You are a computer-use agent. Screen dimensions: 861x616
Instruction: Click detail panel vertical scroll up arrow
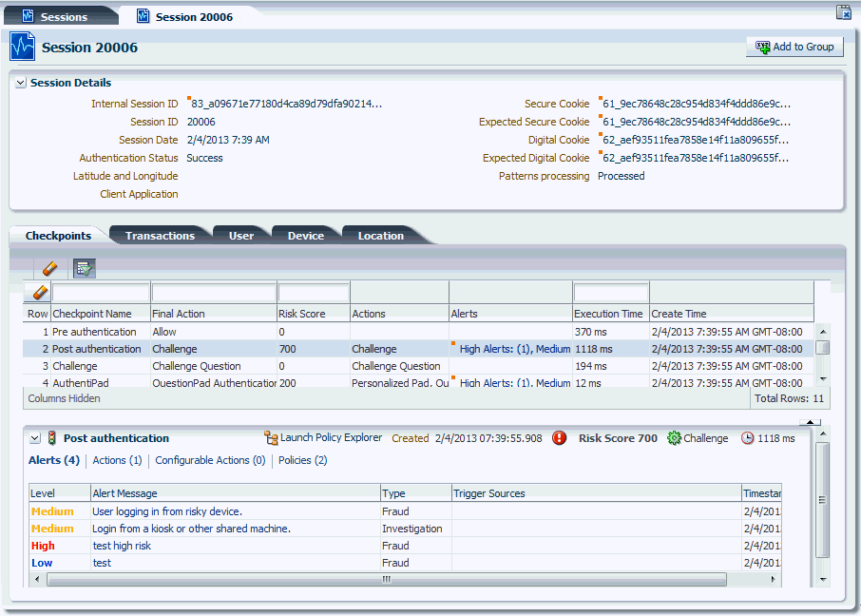click(823, 434)
